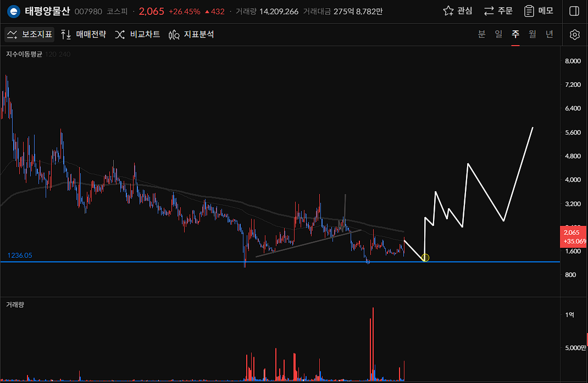The width and height of the screenshot is (588, 383).
Task: Click the stock code 007980
Action: [88, 12]
